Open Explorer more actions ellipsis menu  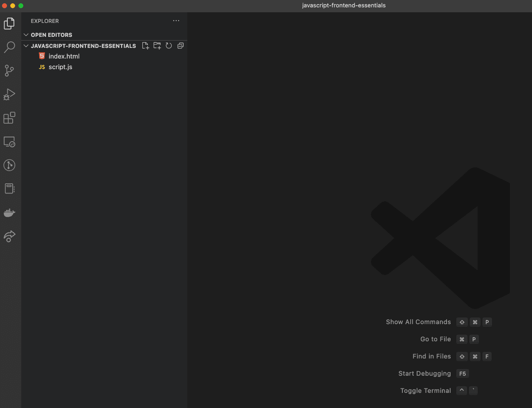coord(176,21)
